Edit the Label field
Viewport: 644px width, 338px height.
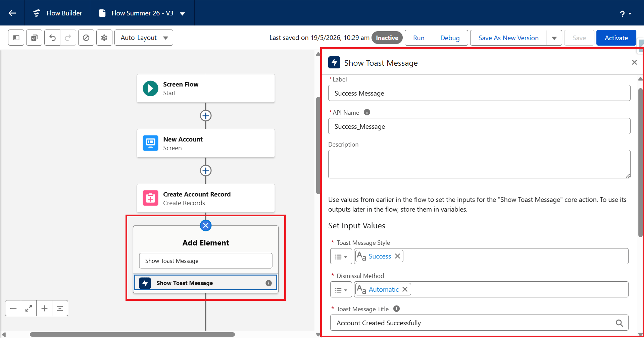tap(479, 93)
